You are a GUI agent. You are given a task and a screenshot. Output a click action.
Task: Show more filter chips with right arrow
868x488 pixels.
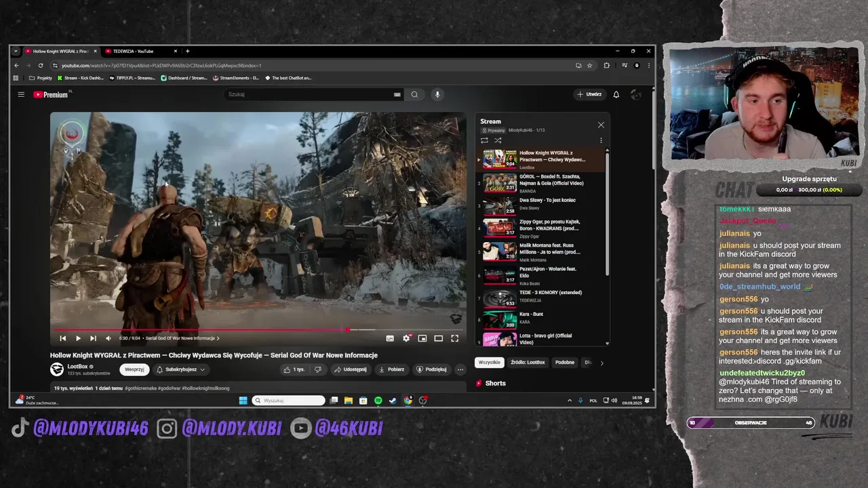point(601,363)
